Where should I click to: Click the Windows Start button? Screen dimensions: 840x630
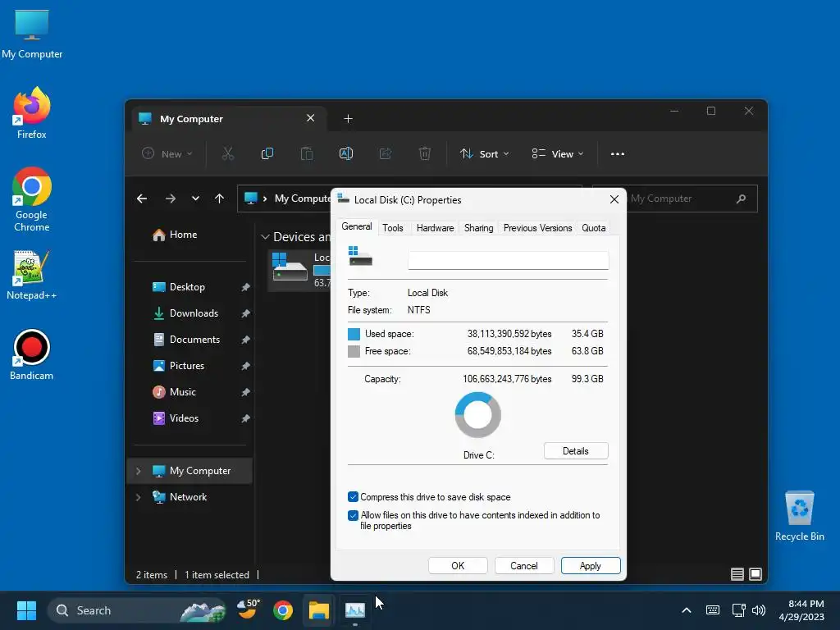click(26, 610)
